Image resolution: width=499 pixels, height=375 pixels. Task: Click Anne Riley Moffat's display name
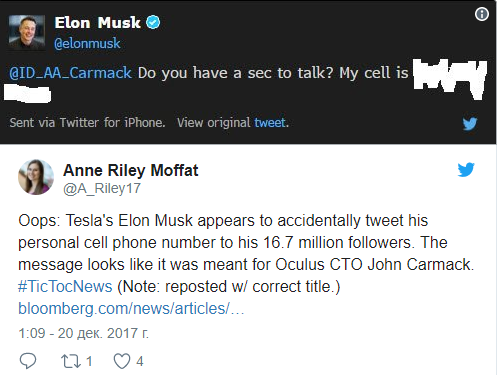tap(131, 170)
